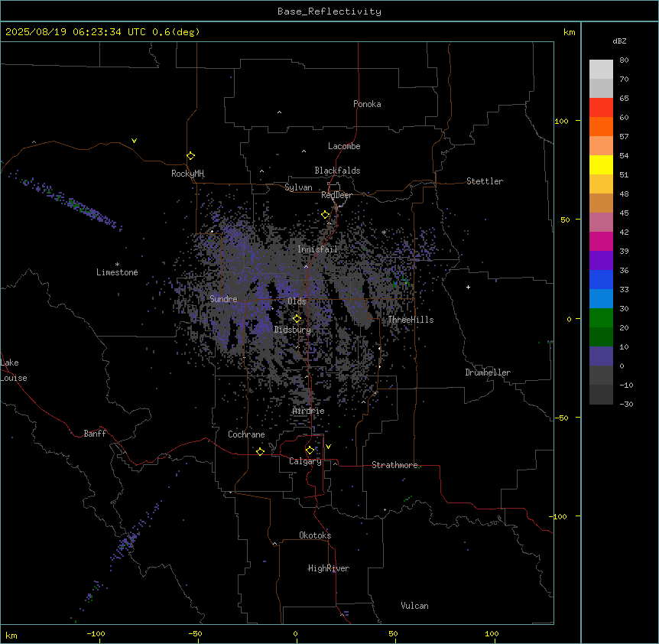Click the yellow V marker northwest of RockyMH

click(x=134, y=141)
